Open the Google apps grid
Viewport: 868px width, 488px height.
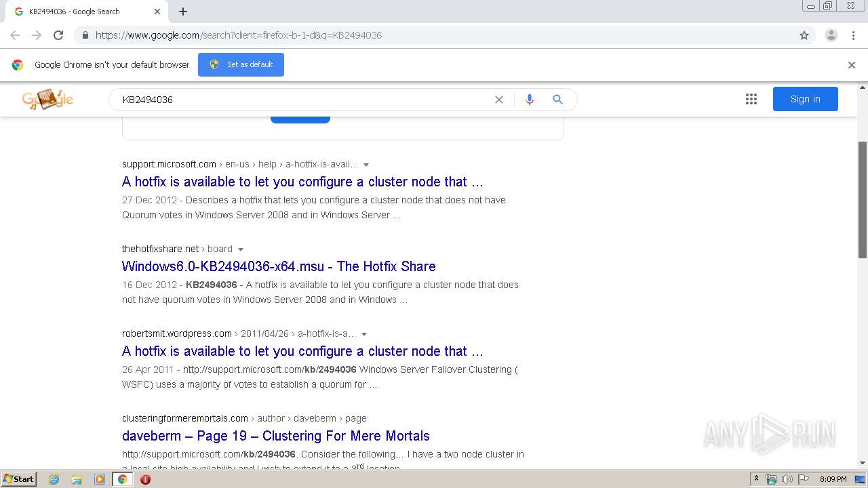751,99
